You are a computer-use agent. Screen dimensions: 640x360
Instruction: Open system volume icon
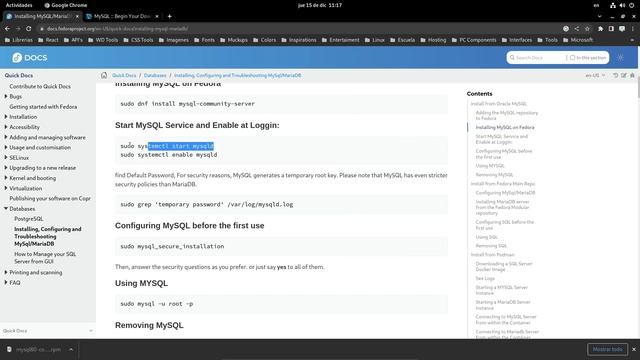pos(622,5)
